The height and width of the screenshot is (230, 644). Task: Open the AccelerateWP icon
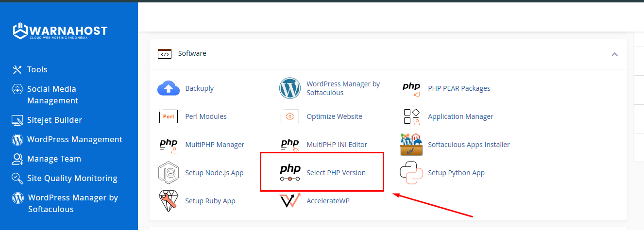(x=290, y=201)
